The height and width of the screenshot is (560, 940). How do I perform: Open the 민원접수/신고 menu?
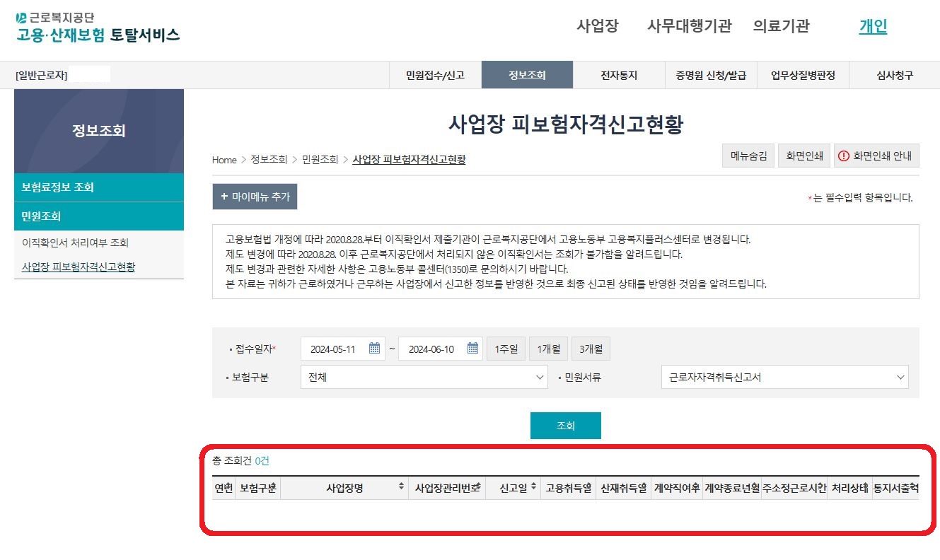[x=434, y=74]
